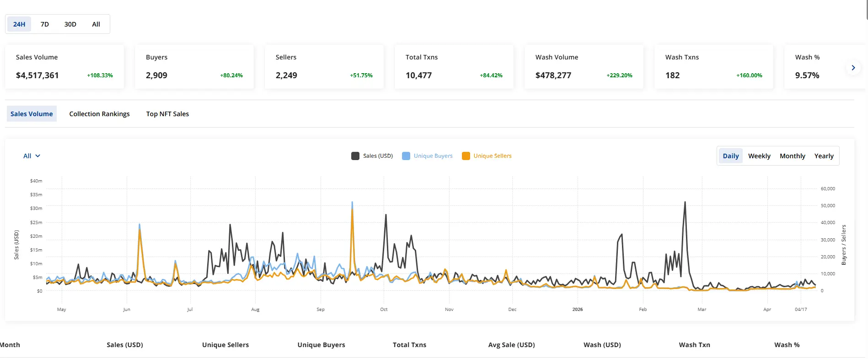Toggle the Unique Sellers series label
The width and height of the screenshot is (868, 359).
pyautogui.click(x=493, y=156)
